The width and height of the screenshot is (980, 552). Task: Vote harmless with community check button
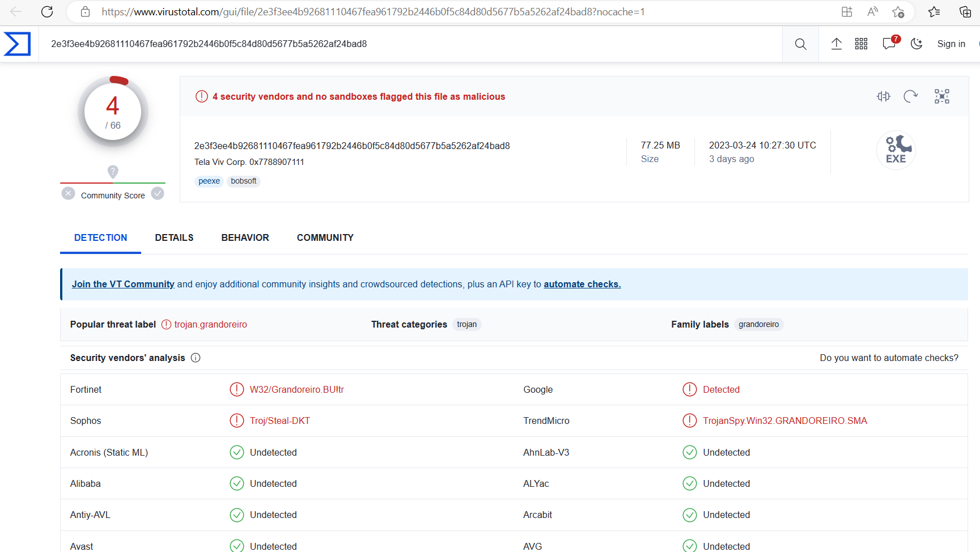click(x=158, y=194)
